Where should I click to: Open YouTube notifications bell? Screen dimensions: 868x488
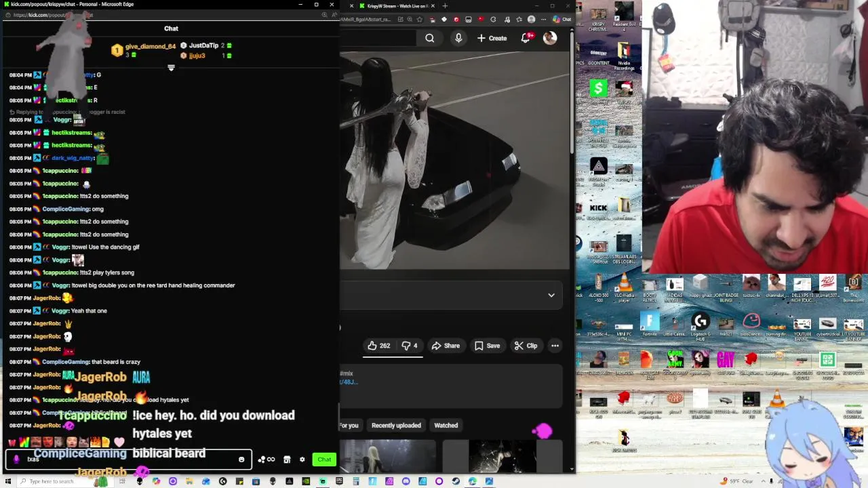(x=526, y=39)
